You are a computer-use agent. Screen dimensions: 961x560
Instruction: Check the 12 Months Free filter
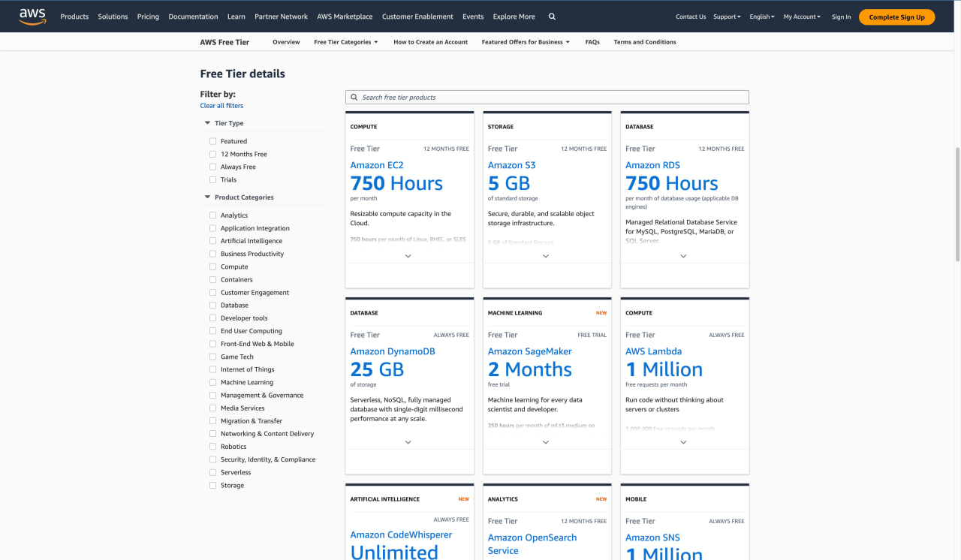(x=213, y=154)
